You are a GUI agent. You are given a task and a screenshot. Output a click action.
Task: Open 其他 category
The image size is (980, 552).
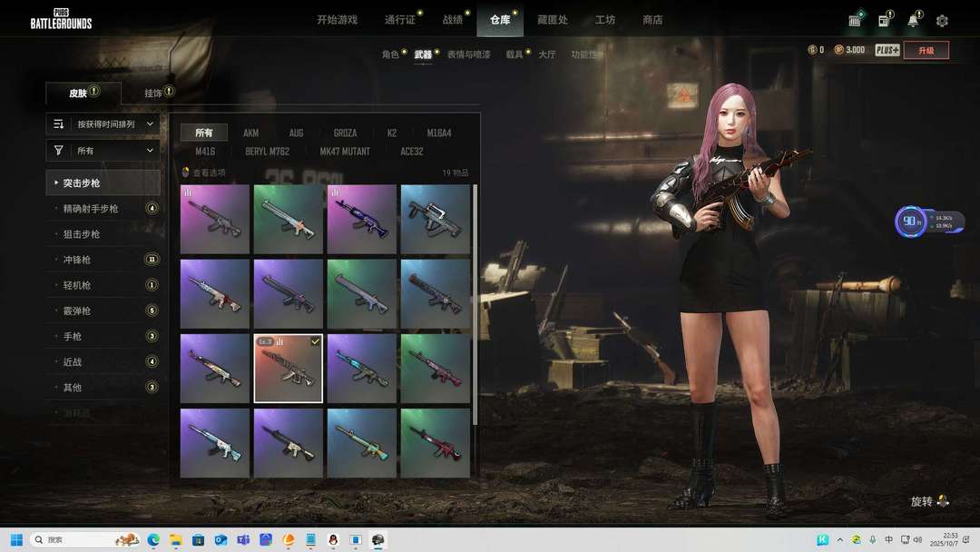pyautogui.click(x=103, y=388)
